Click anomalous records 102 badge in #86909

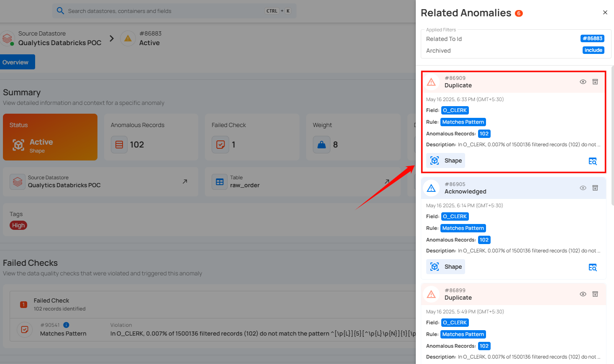(x=484, y=134)
